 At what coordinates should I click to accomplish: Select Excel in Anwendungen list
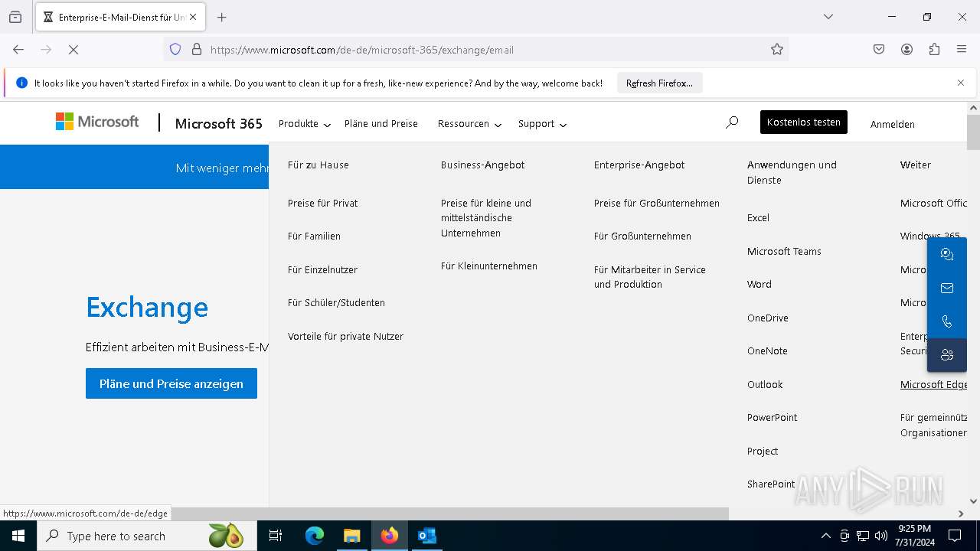(x=758, y=218)
